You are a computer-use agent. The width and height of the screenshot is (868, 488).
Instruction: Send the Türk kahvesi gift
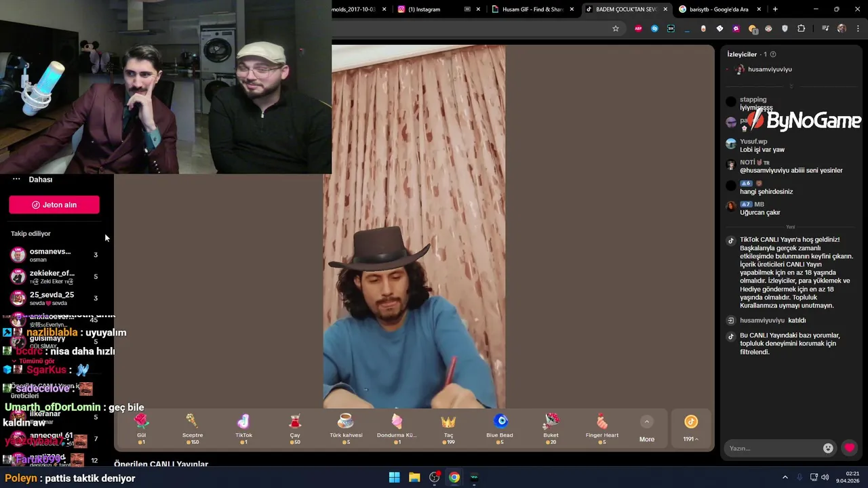(346, 428)
